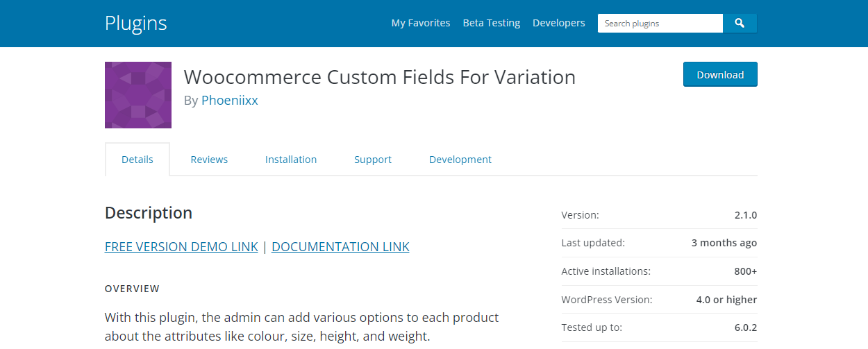Open the DOCUMENTATION LINK
This screenshot has height=349, width=868.
pyautogui.click(x=340, y=246)
